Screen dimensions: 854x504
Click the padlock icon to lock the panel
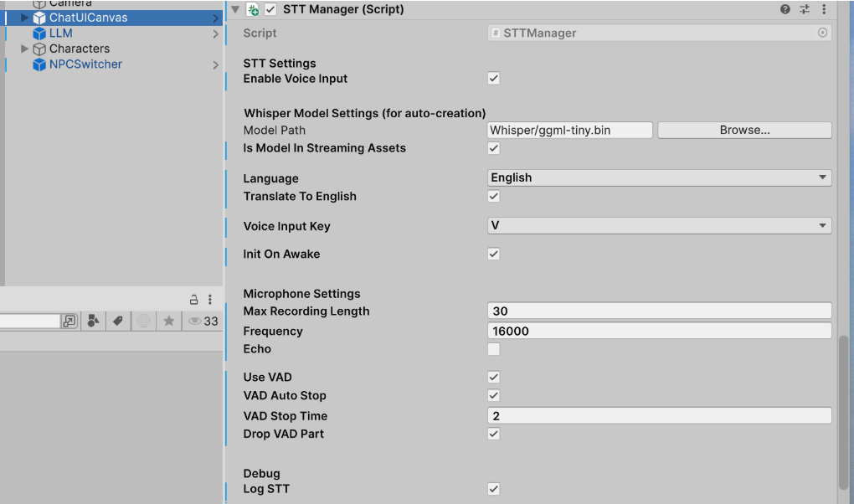[193, 299]
